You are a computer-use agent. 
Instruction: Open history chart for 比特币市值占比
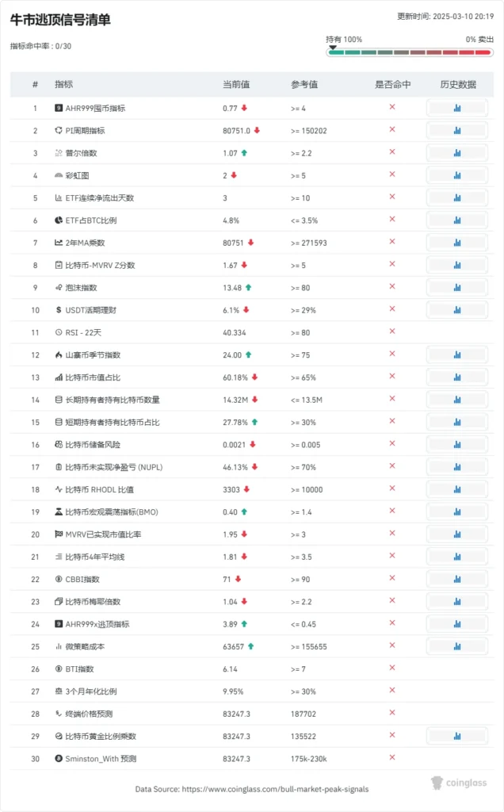click(457, 377)
